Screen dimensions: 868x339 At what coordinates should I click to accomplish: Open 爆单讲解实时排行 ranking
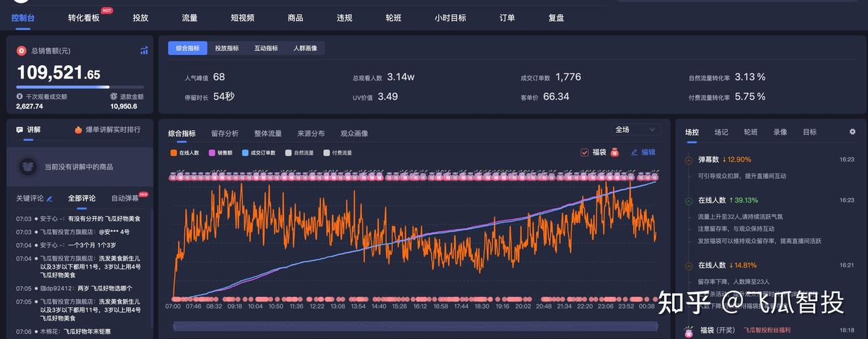(x=113, y=129)
